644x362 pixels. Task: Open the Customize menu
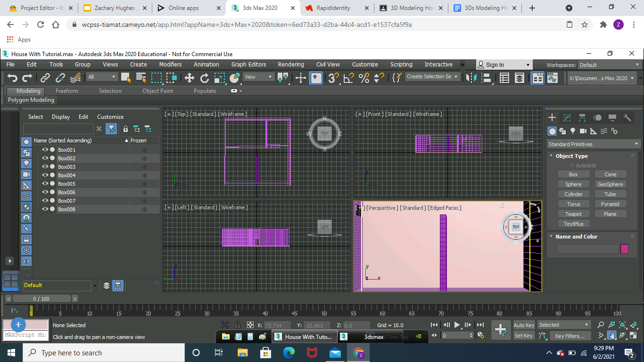365,65
